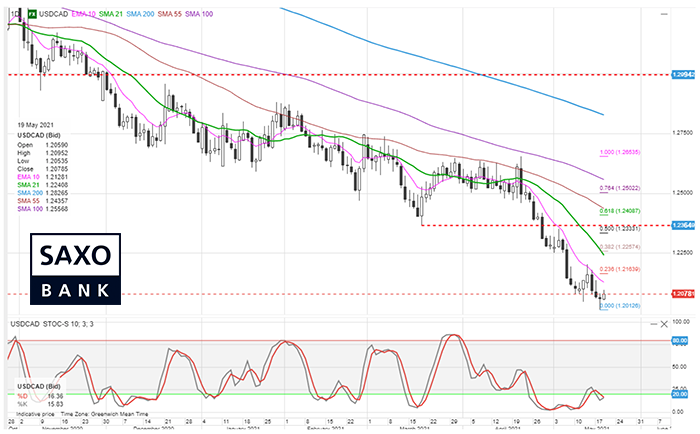Click the 19 May 2021 date in legend
700x434 pixels.
click(35, 125)
